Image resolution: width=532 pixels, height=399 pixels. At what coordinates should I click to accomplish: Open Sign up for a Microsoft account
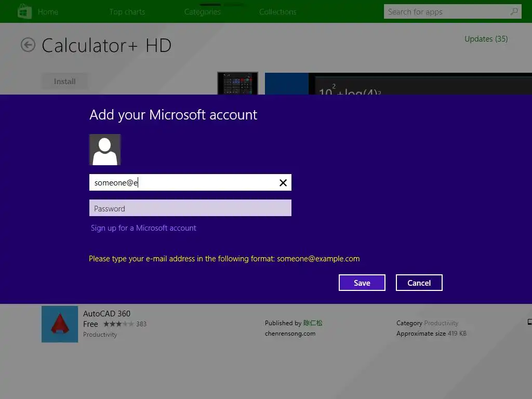pyautogui.click(x=143, y=228)
